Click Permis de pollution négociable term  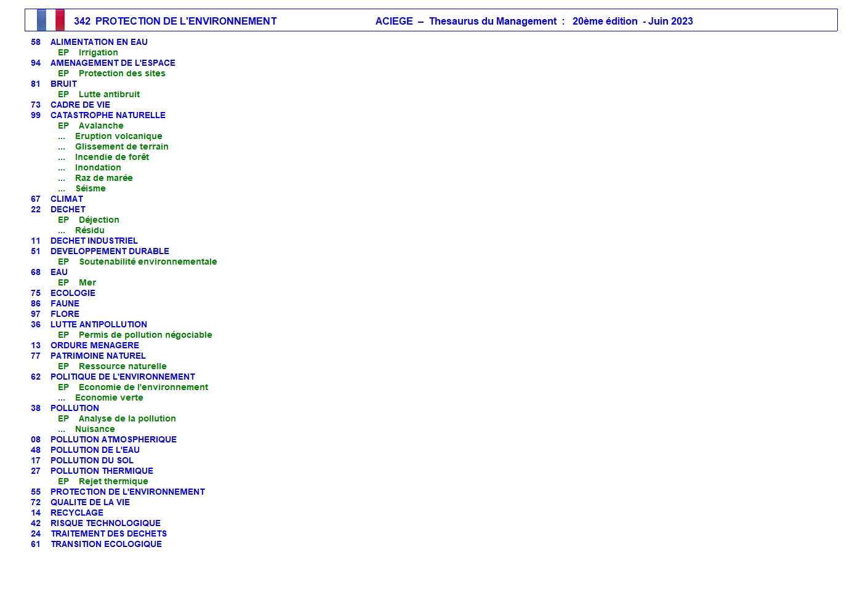click(x=145, y=335)
